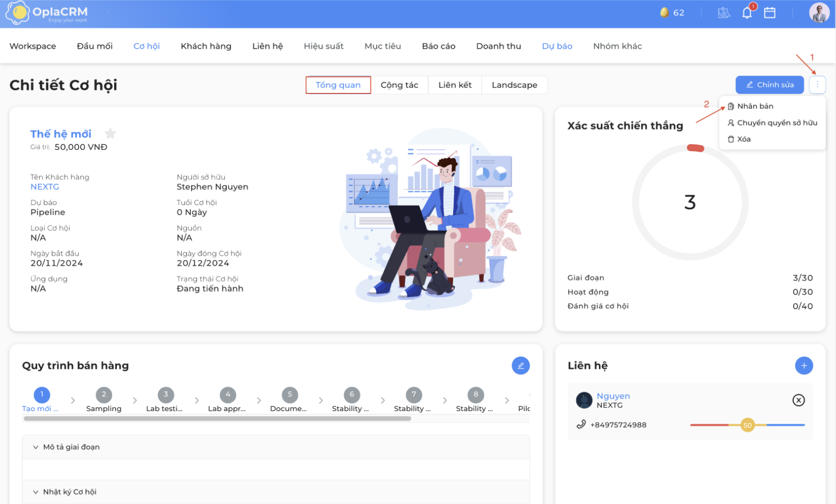This screenshot has height=504, width=836.
Task: Click the start date 20/11/2024
Action: (x=57, y=263)
